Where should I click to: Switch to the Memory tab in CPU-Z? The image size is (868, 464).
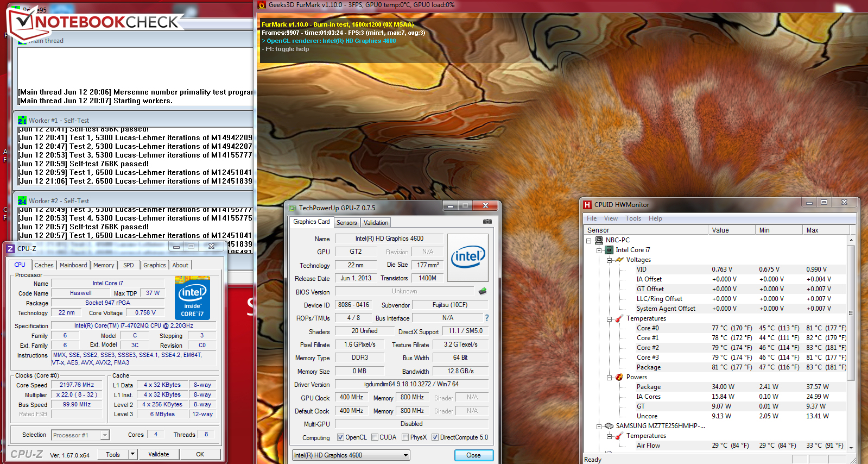(104, 265)
